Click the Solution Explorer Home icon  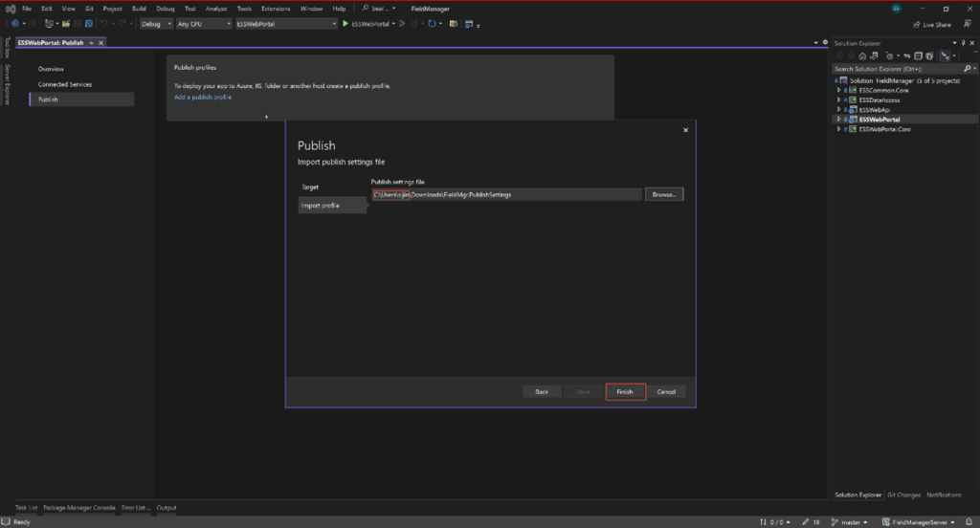pos(862,55)
